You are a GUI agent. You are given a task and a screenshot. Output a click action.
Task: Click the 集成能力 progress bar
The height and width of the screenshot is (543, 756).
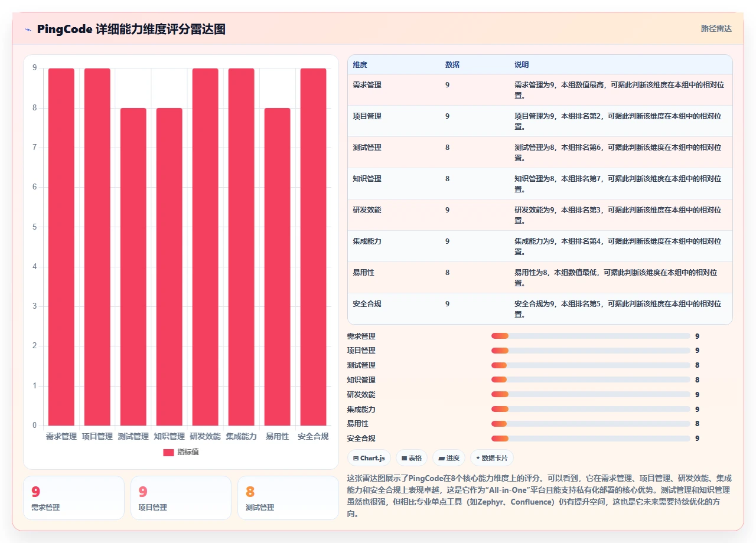[591, 409]
